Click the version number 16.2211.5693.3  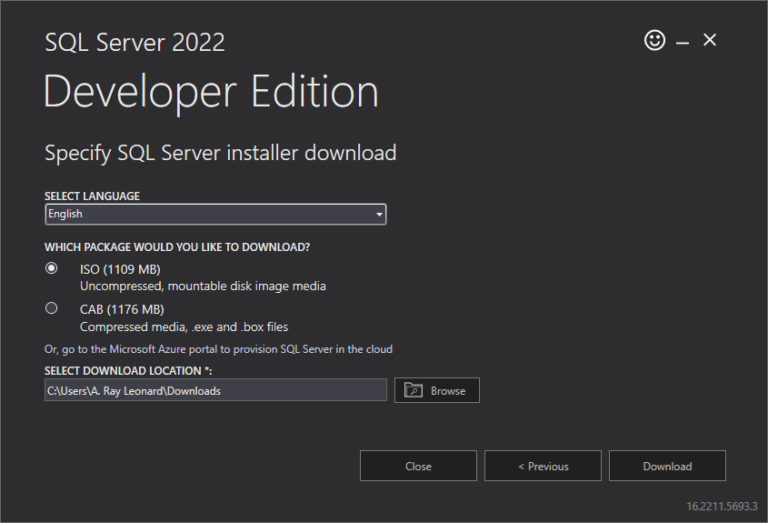722,506
